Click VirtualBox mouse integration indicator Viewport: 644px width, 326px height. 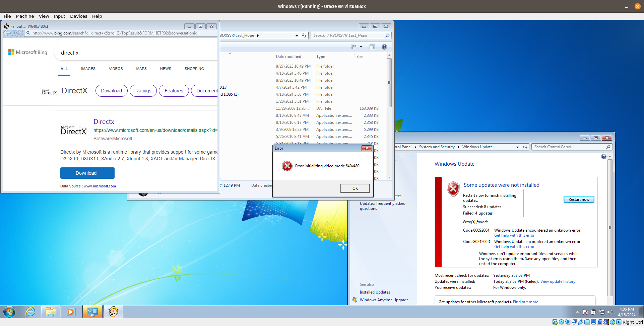(x=613, y=322)
